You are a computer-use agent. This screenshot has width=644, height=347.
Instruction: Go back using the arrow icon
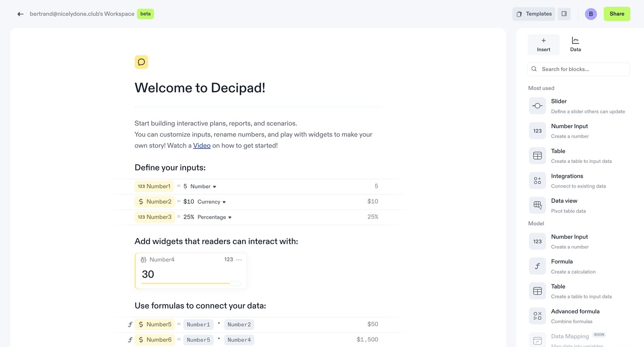pyautogui.click(x=20, y=14)
